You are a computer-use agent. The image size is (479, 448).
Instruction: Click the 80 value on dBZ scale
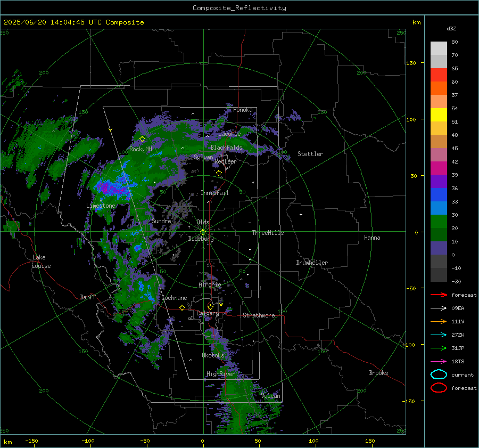click(x=455, y=42)
